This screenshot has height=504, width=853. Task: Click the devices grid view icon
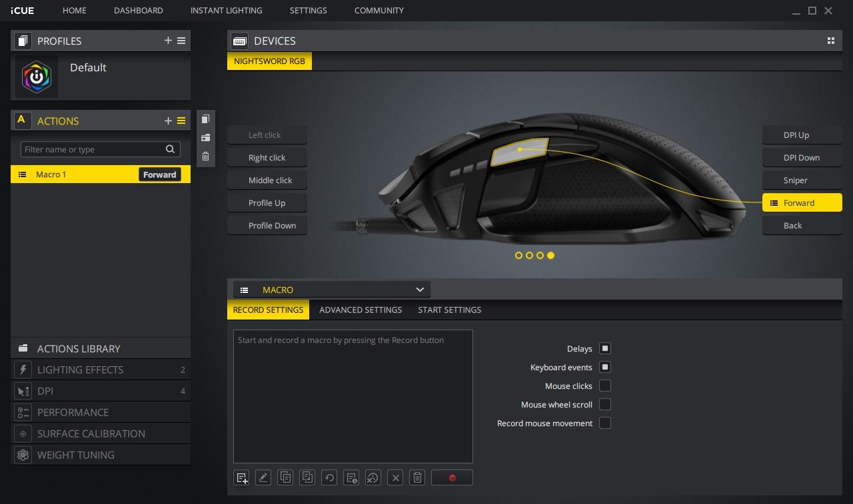[x=831, y=41]
